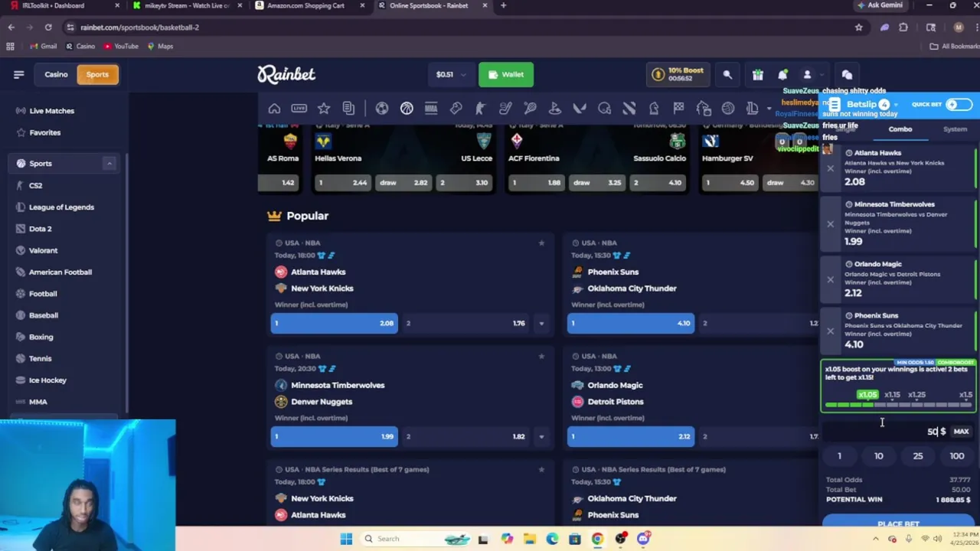Collapse the Sports sidebar section
The width and height of the screenshot is (980, 551).
click(109, 163)
